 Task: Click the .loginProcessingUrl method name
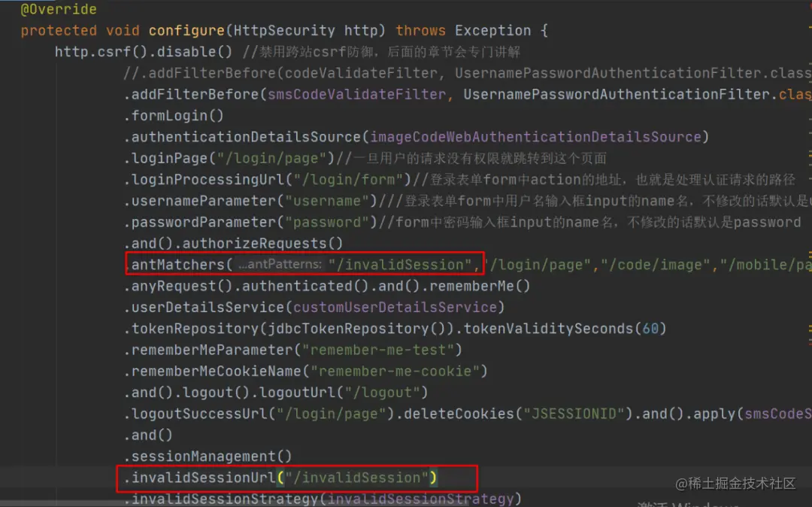click(204, 179)
